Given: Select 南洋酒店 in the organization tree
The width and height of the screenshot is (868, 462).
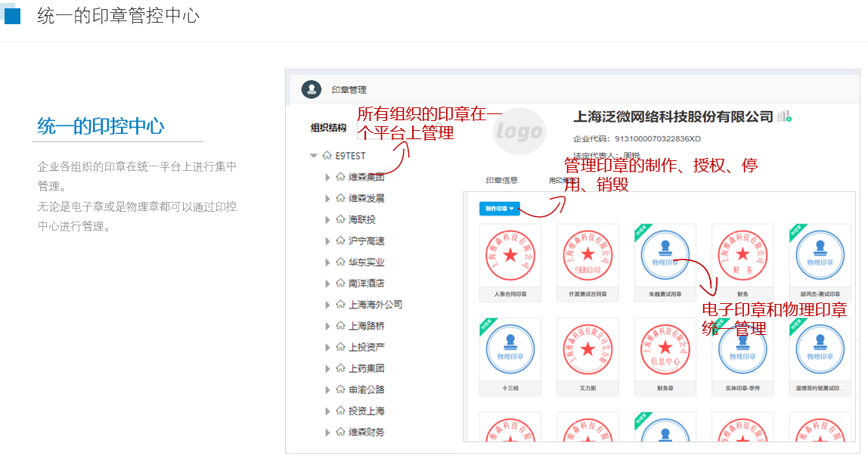Looking at the screenshot, I should pyautogui.click(x=367, y=284).
